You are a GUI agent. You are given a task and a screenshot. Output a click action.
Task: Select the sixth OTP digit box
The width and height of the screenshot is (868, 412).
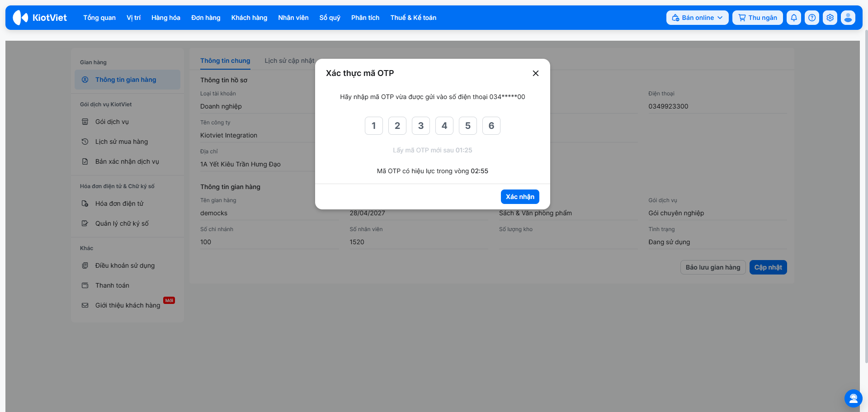point(491,126)
